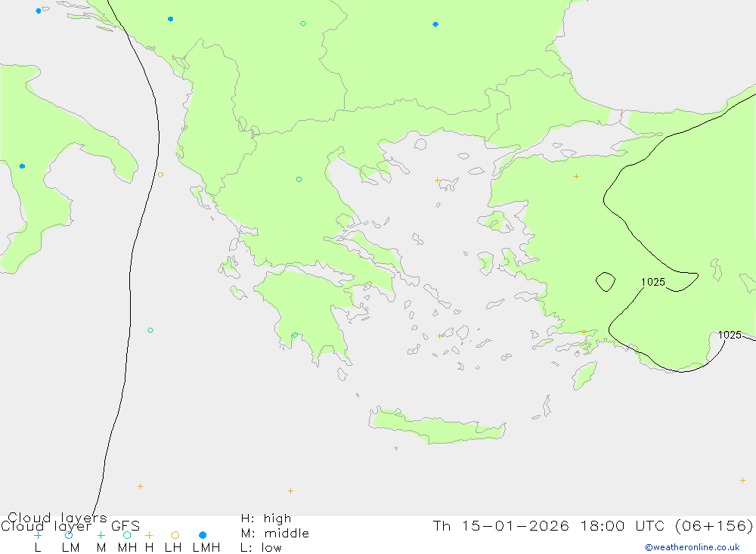Select the blue LMH dot over Bulgaria

coord(435,24)
